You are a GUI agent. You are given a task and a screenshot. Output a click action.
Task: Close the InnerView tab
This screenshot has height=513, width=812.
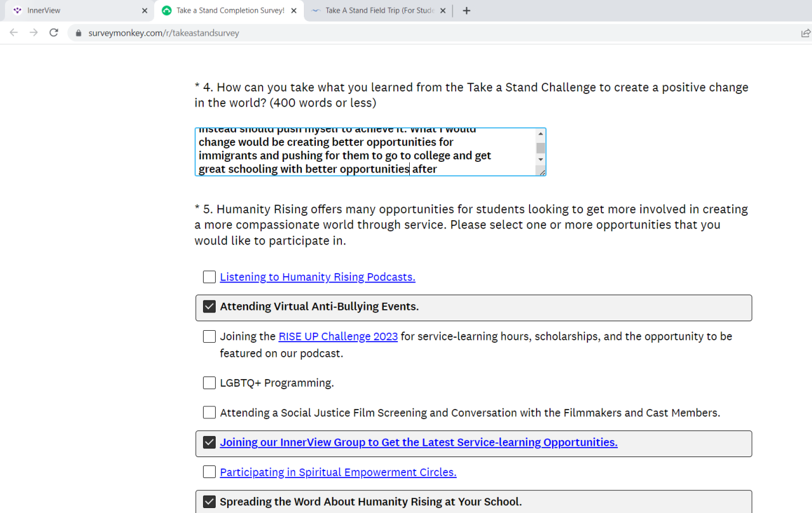click(145, 11)
